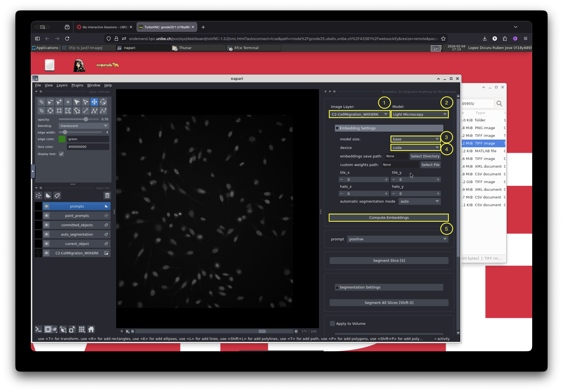Open the napari console icon

(x=39, y=329)
